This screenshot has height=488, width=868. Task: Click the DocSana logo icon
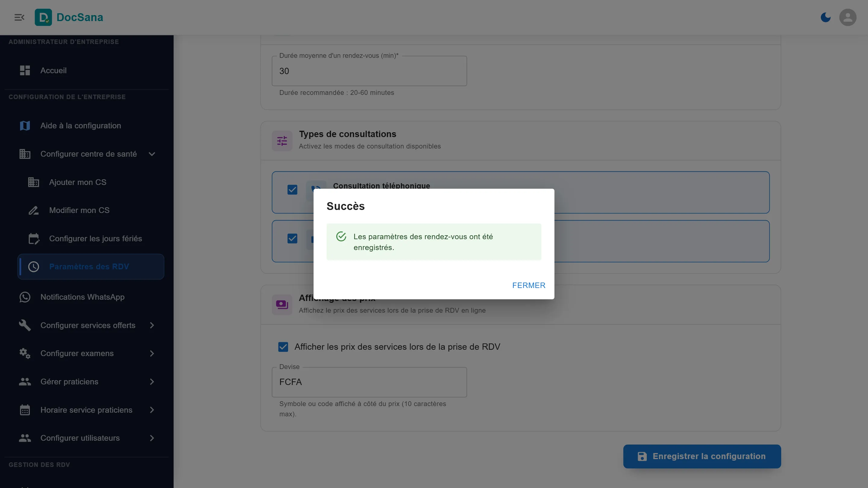43,17
